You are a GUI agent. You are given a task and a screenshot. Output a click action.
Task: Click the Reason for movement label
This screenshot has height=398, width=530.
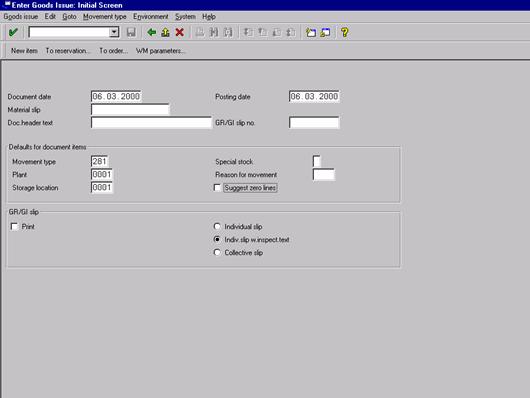click(246, 175)
